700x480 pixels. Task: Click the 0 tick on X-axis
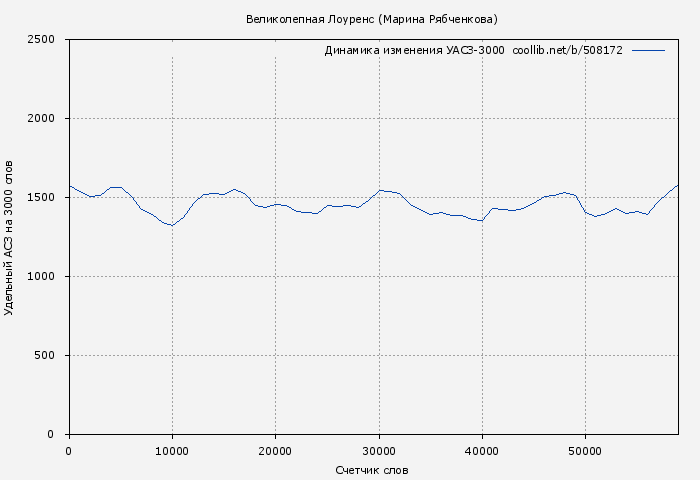69,451
